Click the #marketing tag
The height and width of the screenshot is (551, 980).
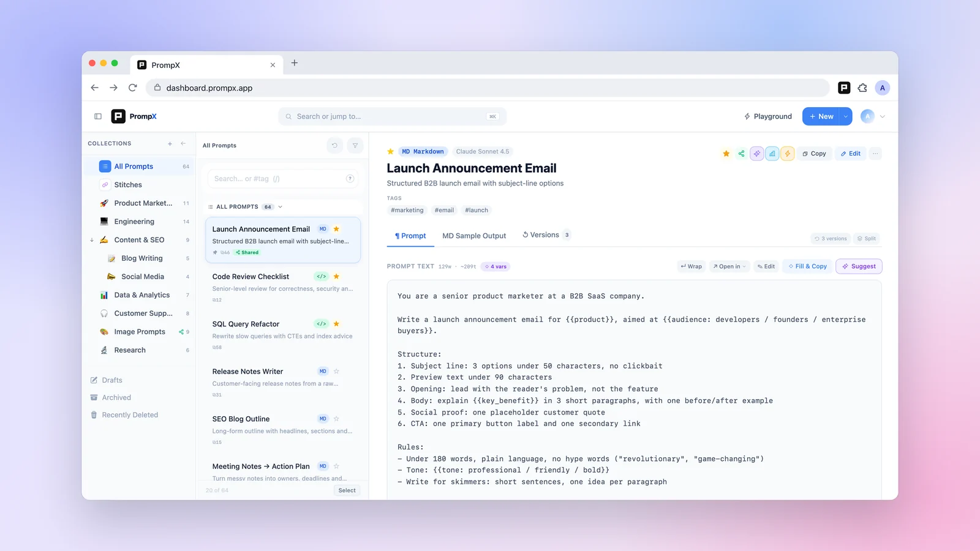click(407, 210)
